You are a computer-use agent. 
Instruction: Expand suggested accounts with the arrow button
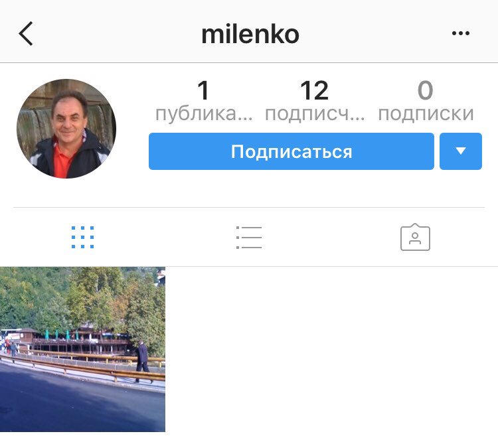click(x=461, y=151)
